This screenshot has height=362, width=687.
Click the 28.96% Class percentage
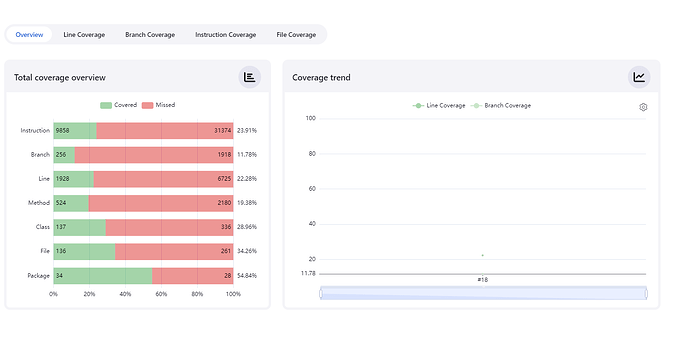tap(247, 227)
